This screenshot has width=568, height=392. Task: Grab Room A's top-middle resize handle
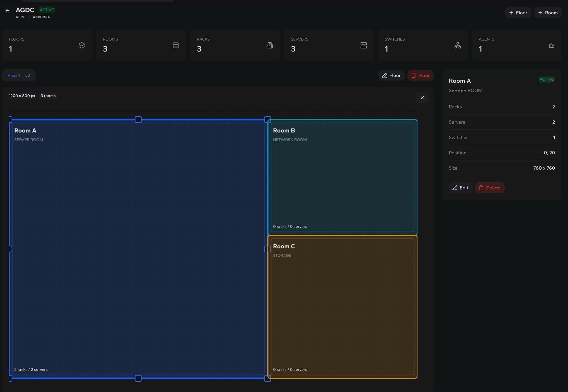pos(138,120)
